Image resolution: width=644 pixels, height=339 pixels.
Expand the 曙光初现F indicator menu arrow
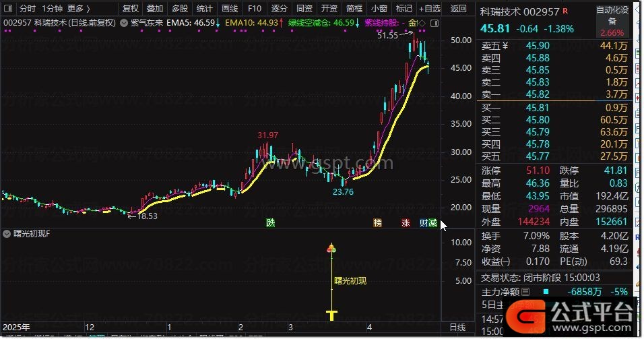[7, 234]
